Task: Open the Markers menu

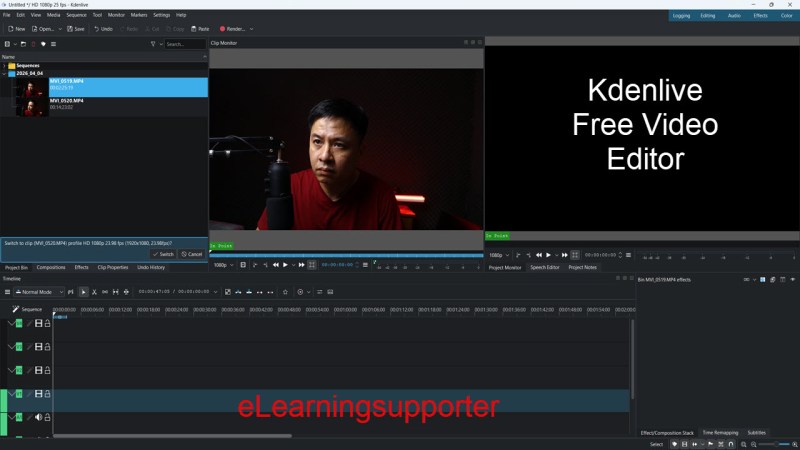Action: pos(139,15)
